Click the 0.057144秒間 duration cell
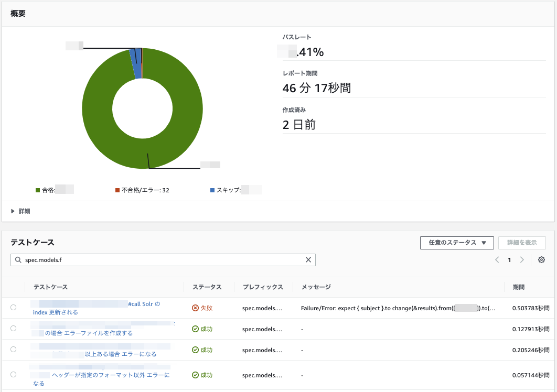 531,375
